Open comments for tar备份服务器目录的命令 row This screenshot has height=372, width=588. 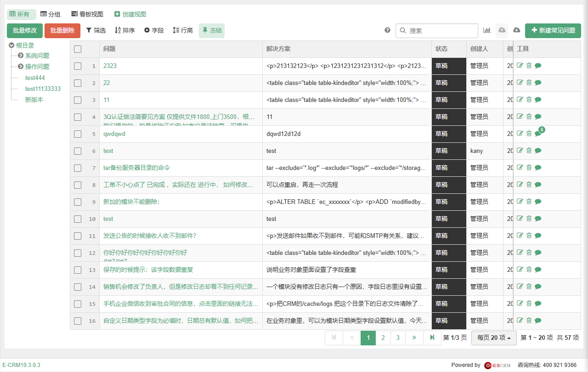pos(538,168)
